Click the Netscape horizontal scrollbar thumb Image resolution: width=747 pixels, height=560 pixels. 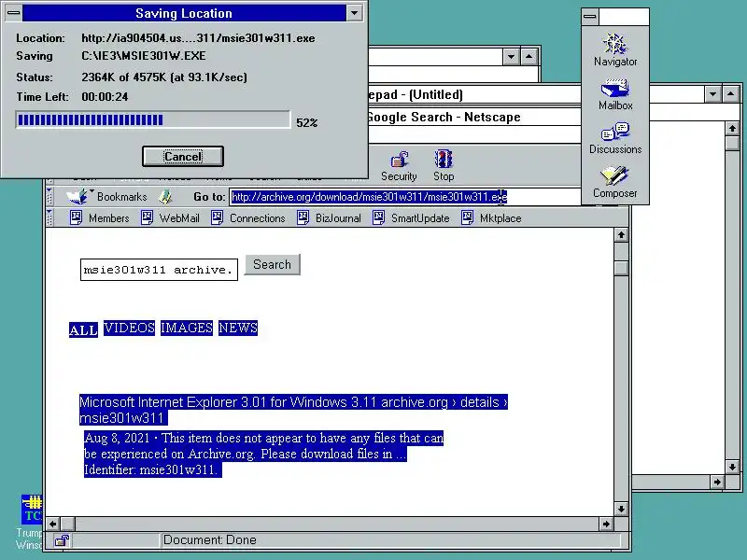67,524
